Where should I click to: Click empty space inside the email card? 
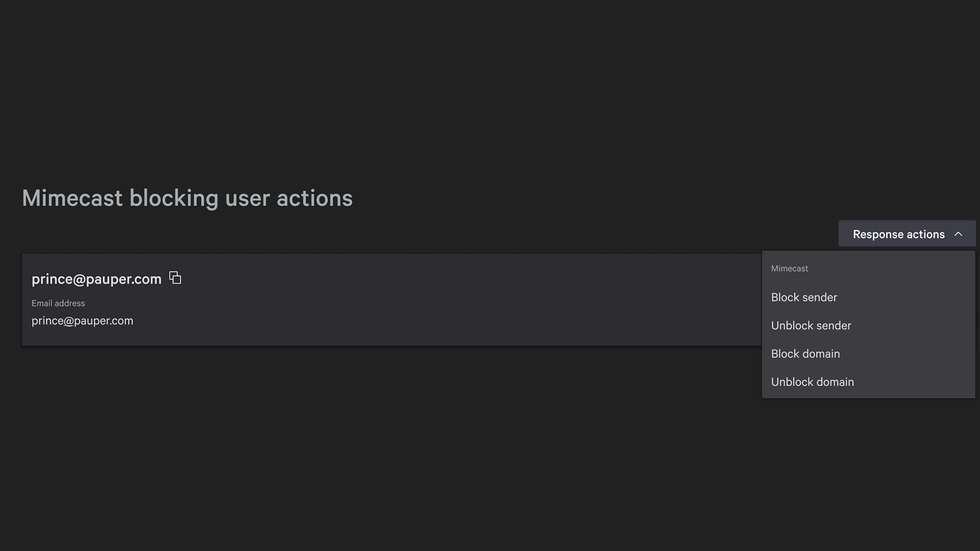[408, 306]
